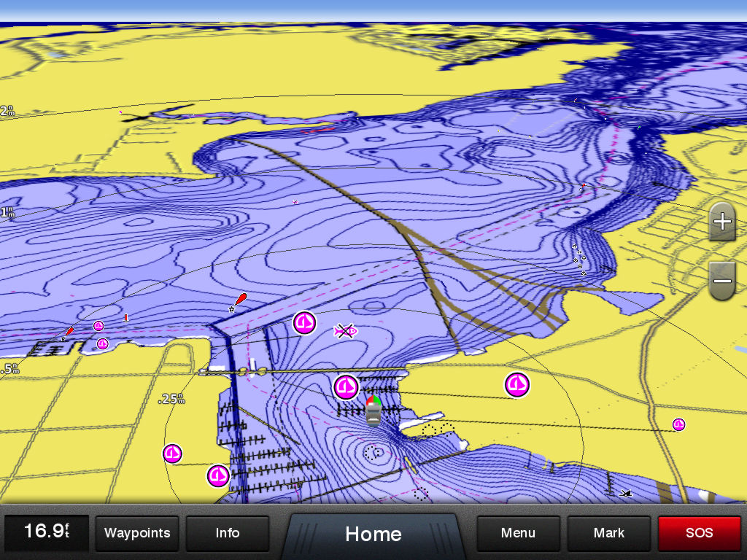Select the wreck symbol in bottom-right water
Viewport: 747px width, 560px height.
(x=625, y=494)
